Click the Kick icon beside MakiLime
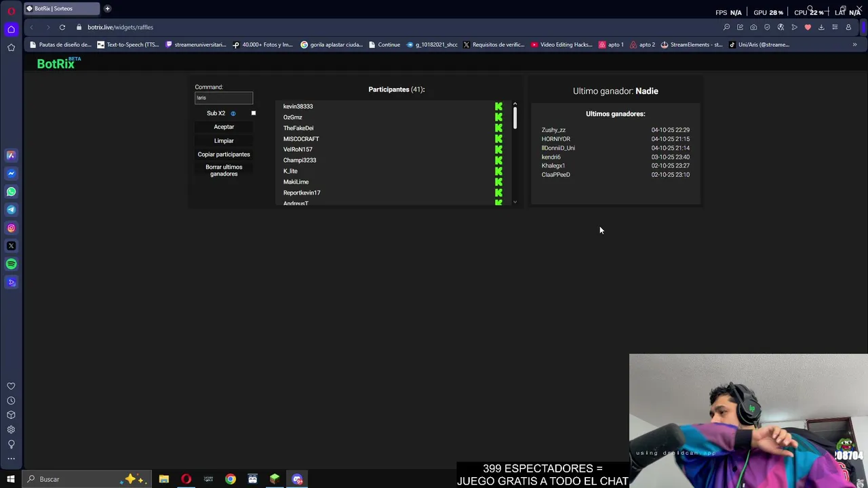Screen dimensions: 868x488 coord(498,182)
